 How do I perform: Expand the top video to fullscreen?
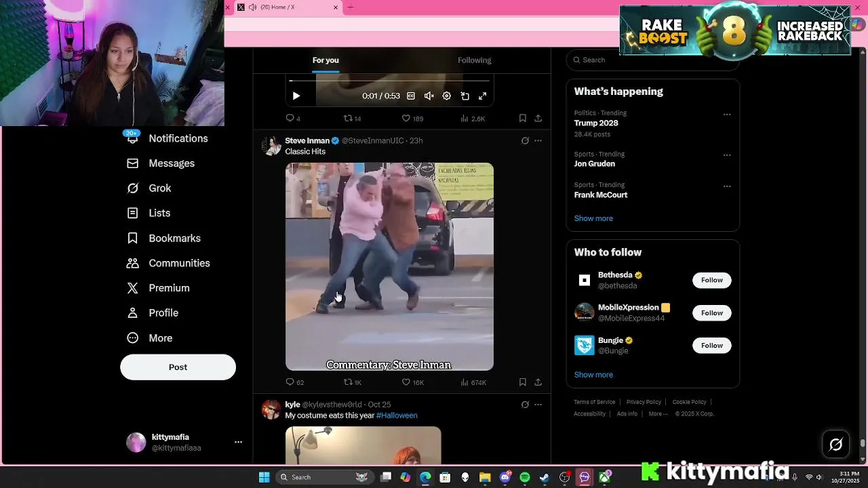pos(483,96)
